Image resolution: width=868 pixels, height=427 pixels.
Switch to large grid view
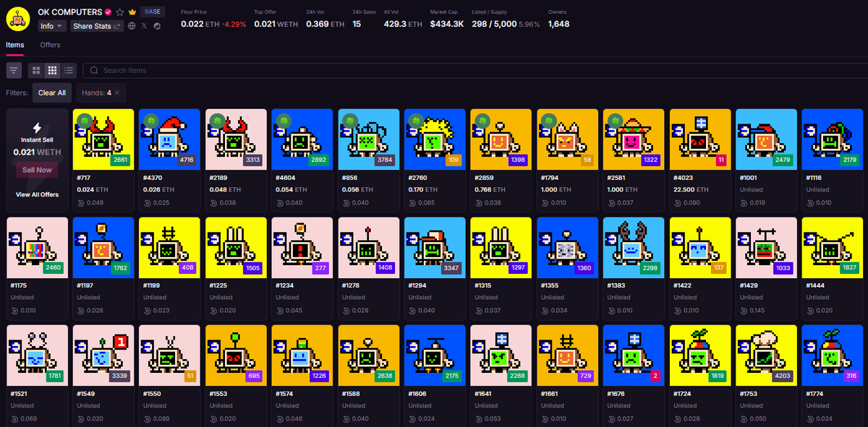click(x=36, y=70)
